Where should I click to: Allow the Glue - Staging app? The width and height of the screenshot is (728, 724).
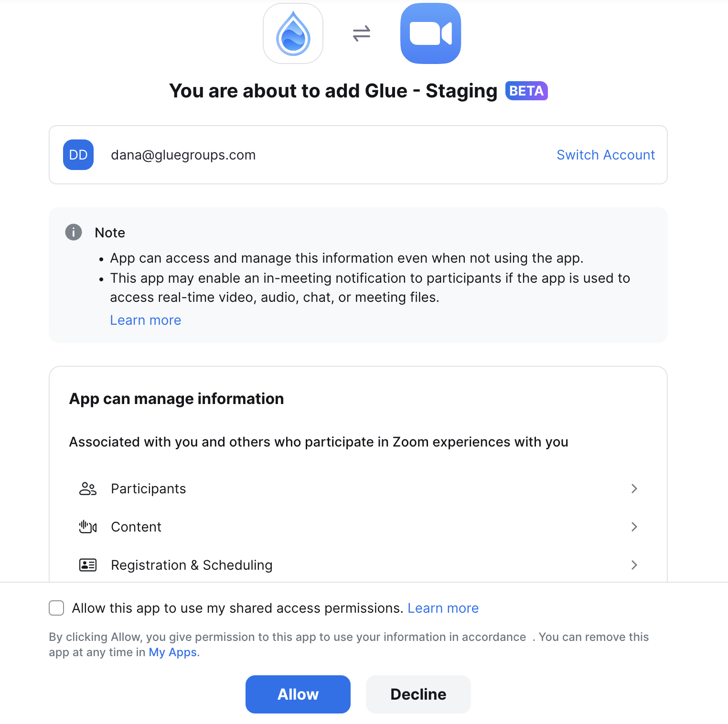(x=298, y=694)
